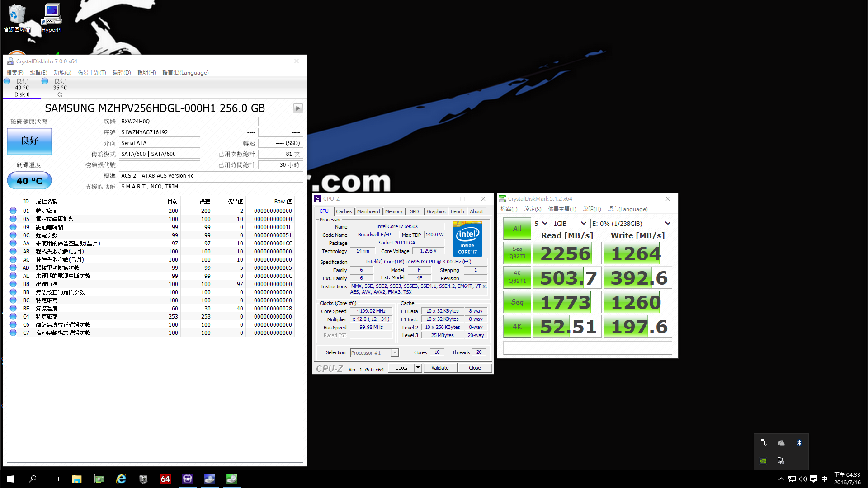Switch to the Bench tab in CPU-Z

457,211
